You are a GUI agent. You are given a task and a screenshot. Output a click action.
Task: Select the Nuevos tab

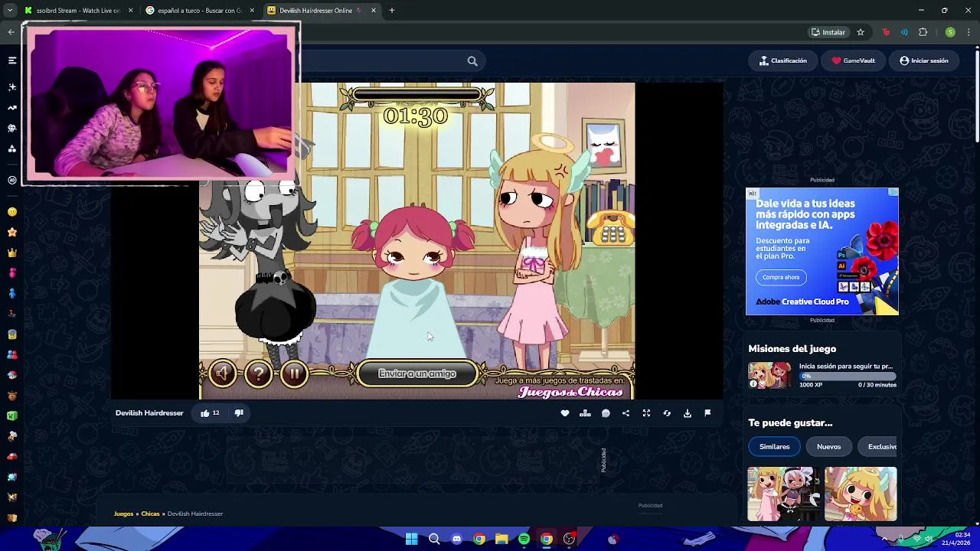click(x=828, y=447)
